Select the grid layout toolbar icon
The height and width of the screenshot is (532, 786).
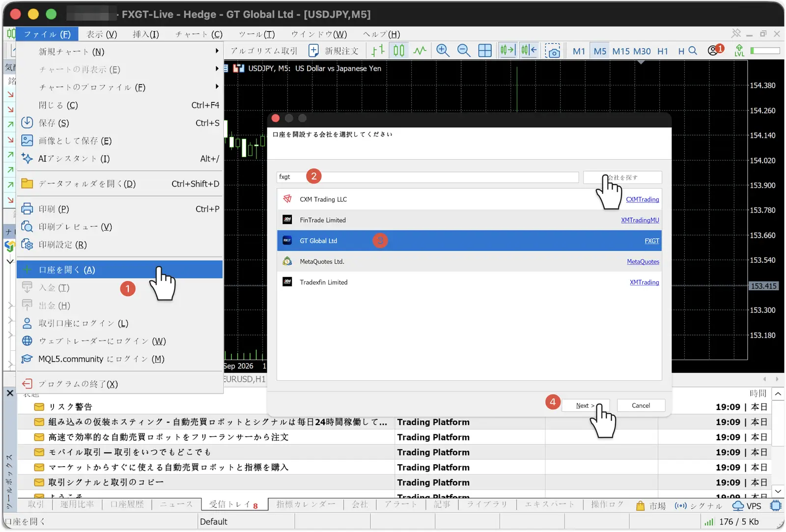(x=485, y=51)
